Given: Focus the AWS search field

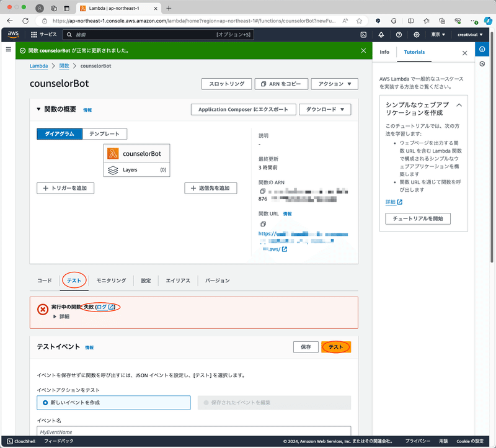Looking at the screenshot, I should pos(158,35).
